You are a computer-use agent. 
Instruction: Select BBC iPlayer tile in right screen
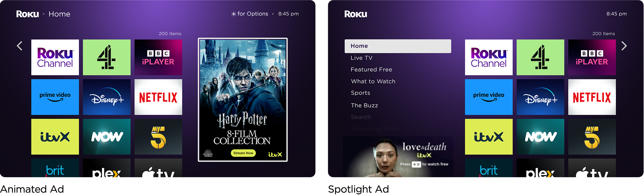[x=592, y=57]
